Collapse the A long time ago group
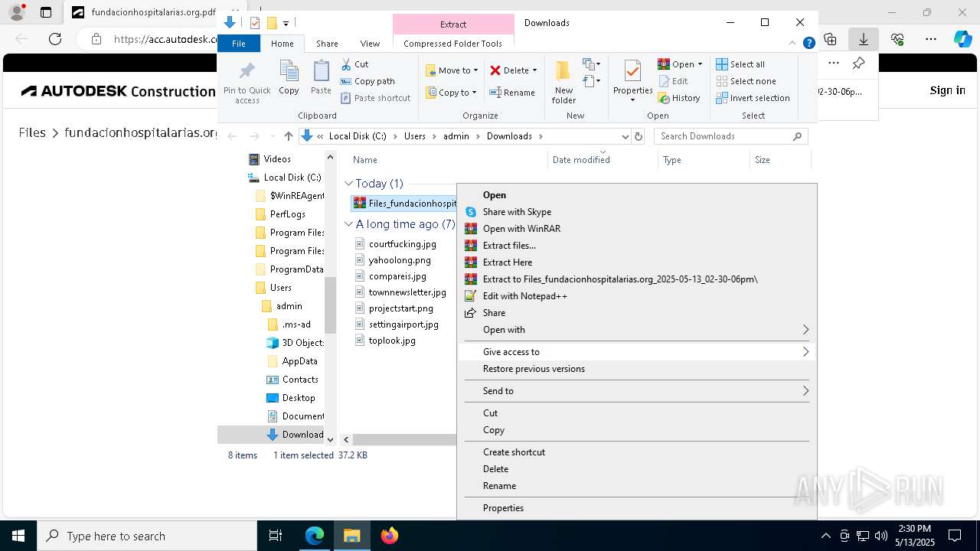This screenshot has height=551, width=980. pos(348,224)
